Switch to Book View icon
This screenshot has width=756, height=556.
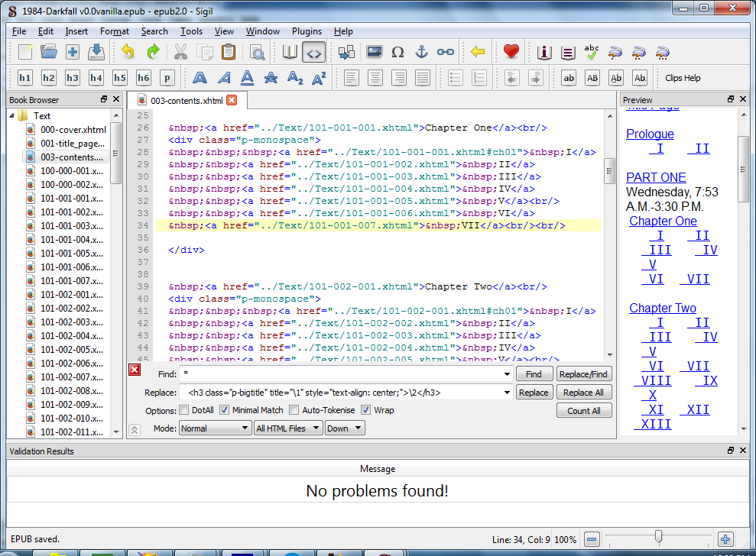coord(290,52)
